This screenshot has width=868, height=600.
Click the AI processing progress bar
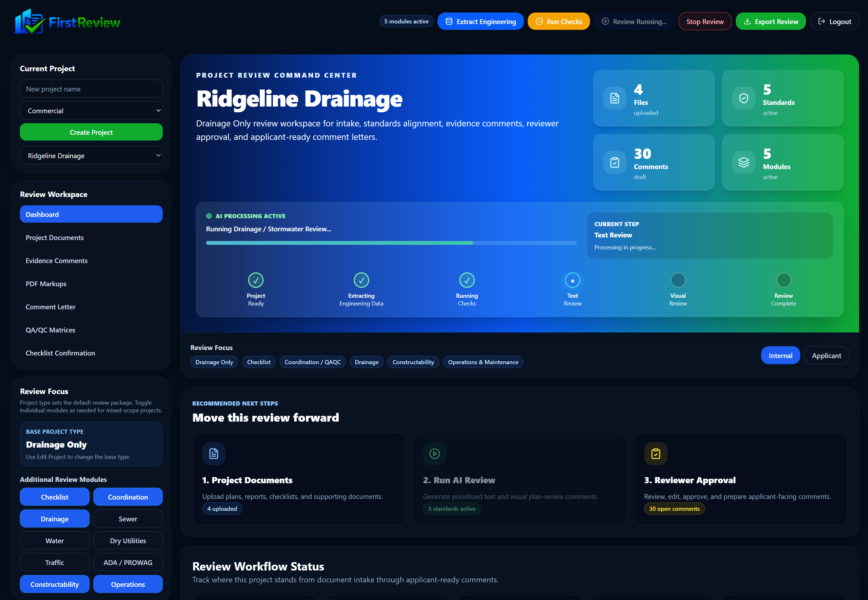point(391,243)
